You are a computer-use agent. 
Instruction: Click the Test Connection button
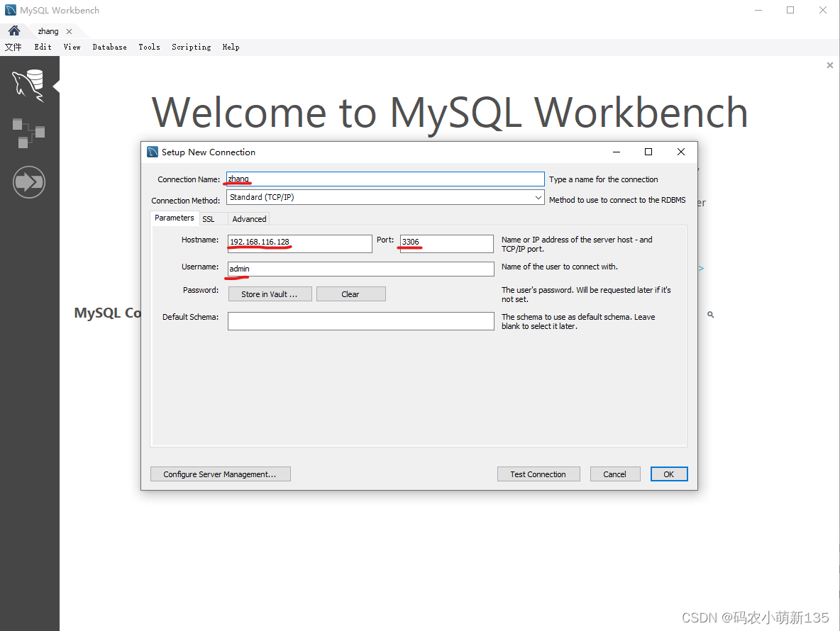pos(538,474)
